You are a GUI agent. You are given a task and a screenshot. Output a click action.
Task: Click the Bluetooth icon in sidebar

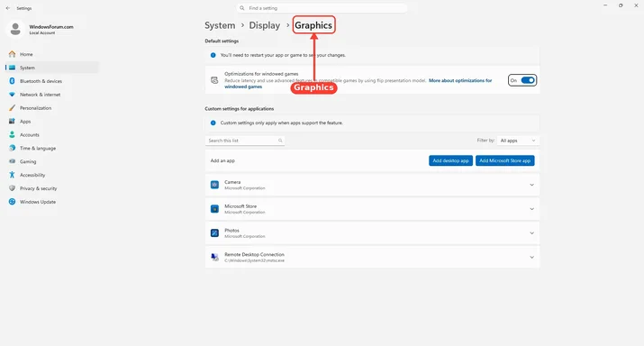(12, 81)
